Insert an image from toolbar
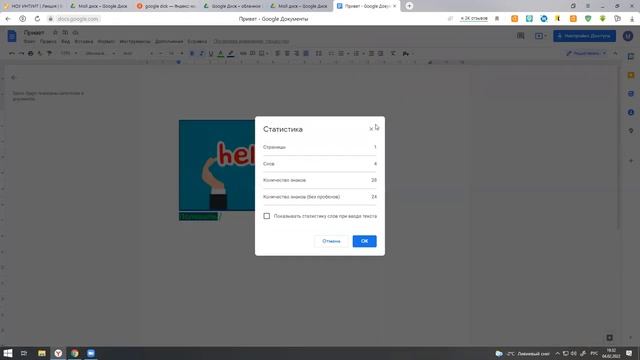This screenshot has height=360, width=640. tap(262, 53)
